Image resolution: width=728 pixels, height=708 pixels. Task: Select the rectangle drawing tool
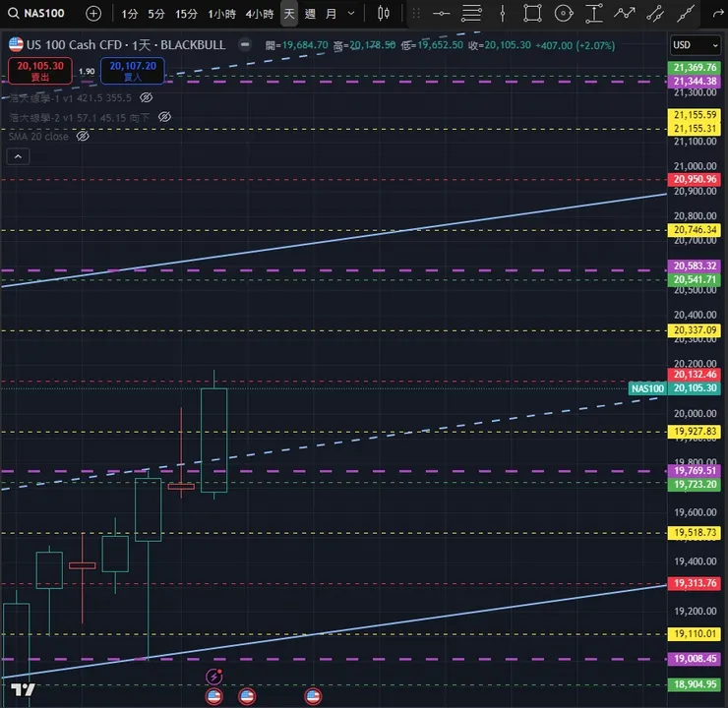[x=532, y=13]
